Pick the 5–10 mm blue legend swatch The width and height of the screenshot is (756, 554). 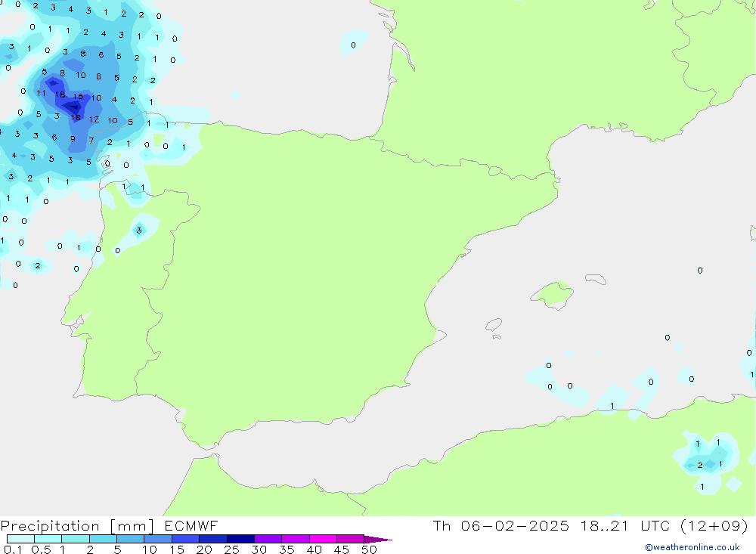tap(130, 539)
